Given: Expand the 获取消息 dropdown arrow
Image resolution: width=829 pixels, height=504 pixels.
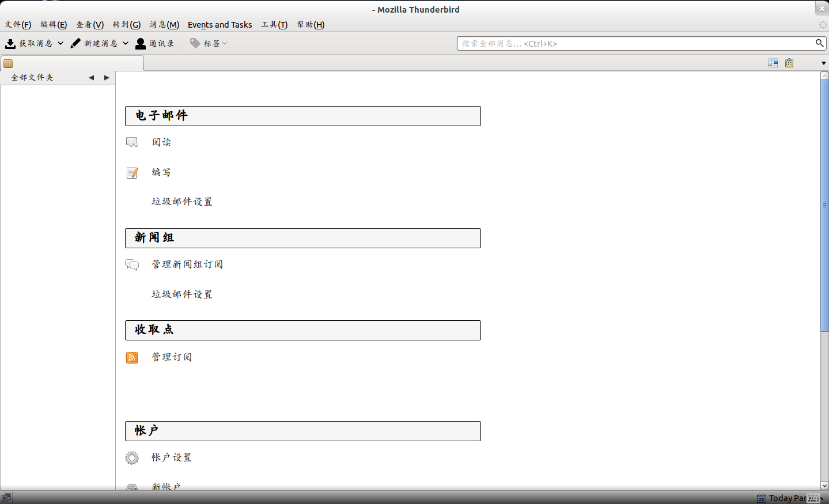Looking at the screenshot, I should pyautogui.click(x=60, y=43).
